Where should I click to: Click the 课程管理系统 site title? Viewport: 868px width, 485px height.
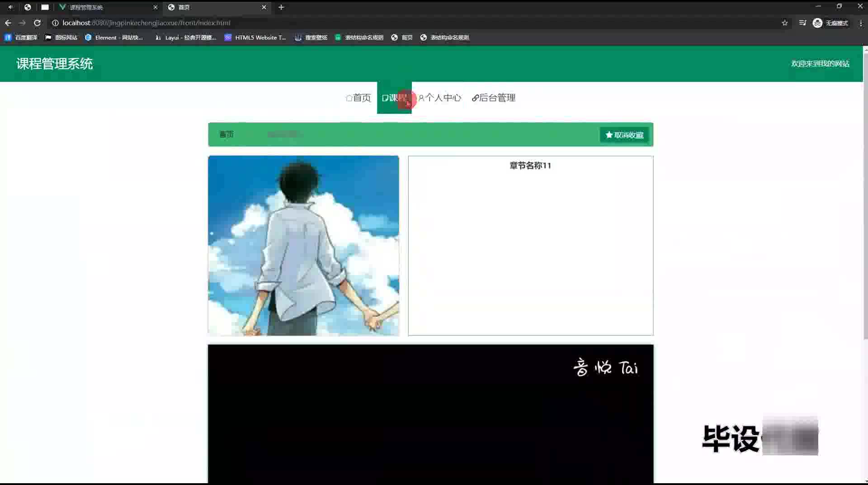click(55, 64)
